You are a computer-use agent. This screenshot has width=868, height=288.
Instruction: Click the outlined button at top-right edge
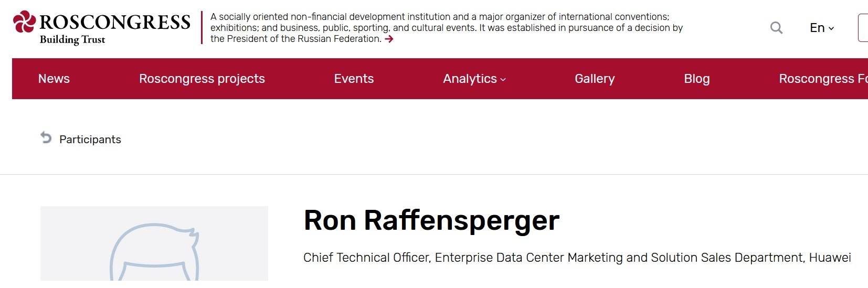point(863,28)
